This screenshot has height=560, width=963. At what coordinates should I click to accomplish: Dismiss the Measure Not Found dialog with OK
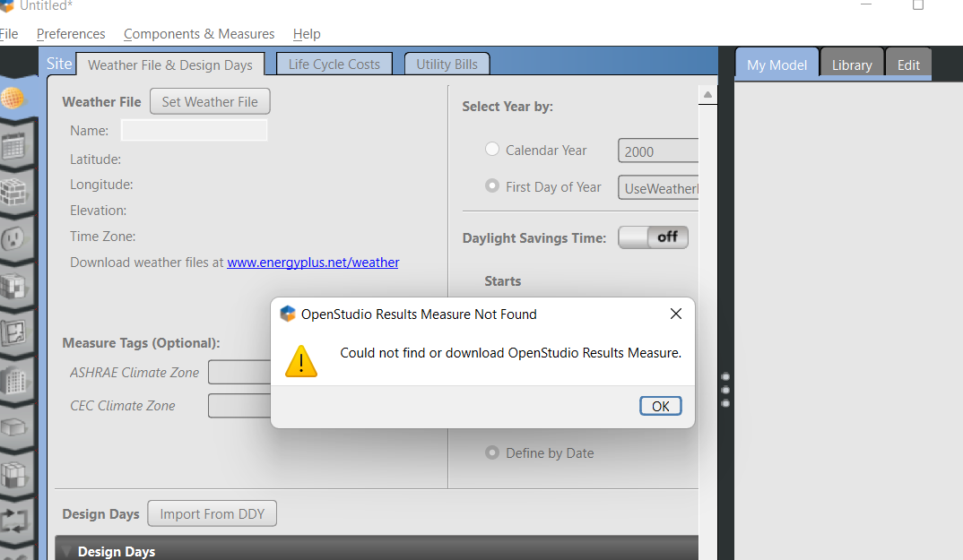click(x=660, y=405)
